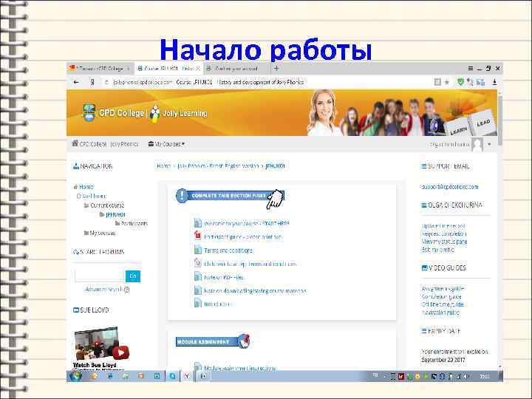
Task: Switch to the Course JPHUK01 tab
Action: tap(168, 69)
